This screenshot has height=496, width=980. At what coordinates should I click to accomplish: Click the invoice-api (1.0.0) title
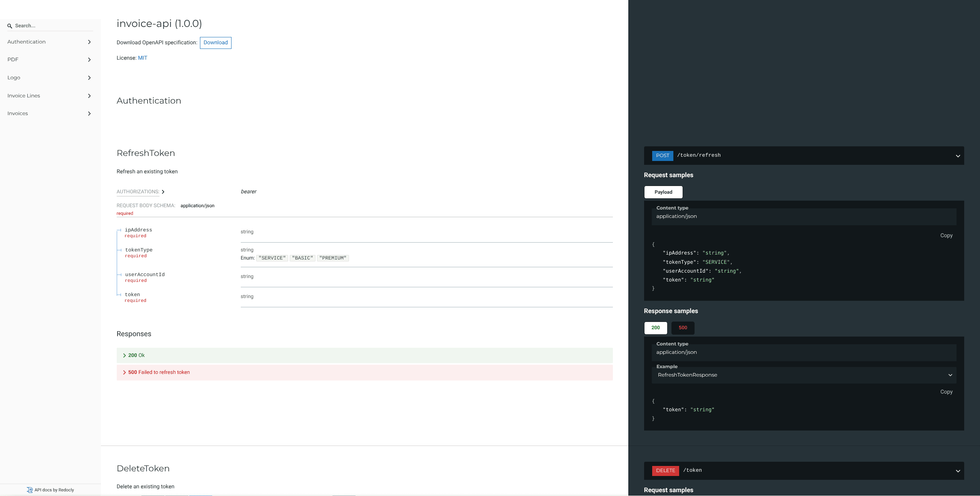pos(159,24)
